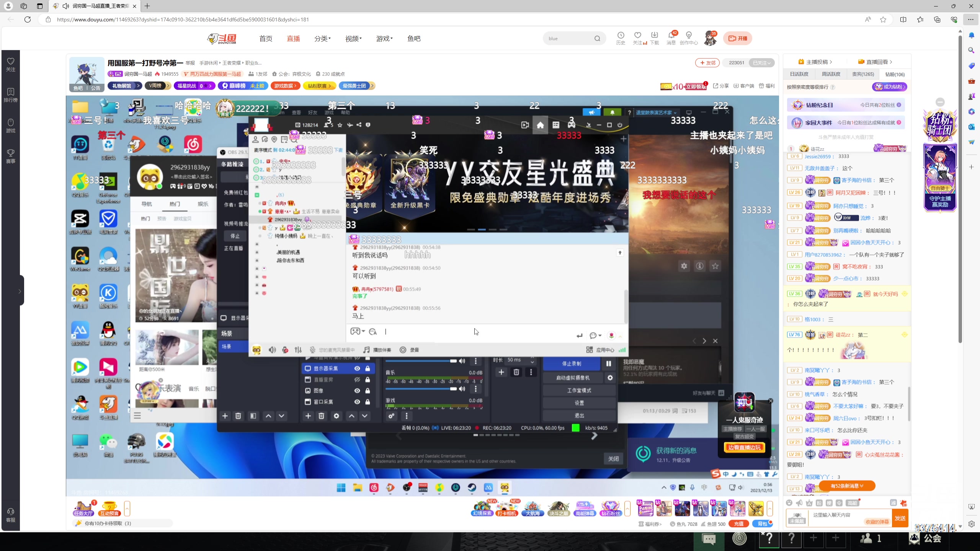The image size is (980, 551).
Task: Open source properties with the gear icon
Action: pos(336,416)
